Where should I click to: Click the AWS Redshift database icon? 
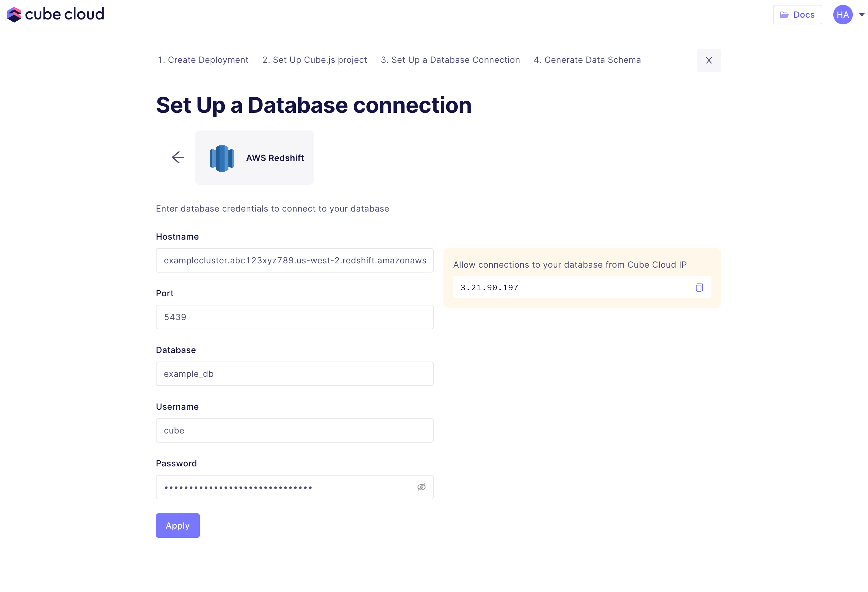tap(222, 158)
